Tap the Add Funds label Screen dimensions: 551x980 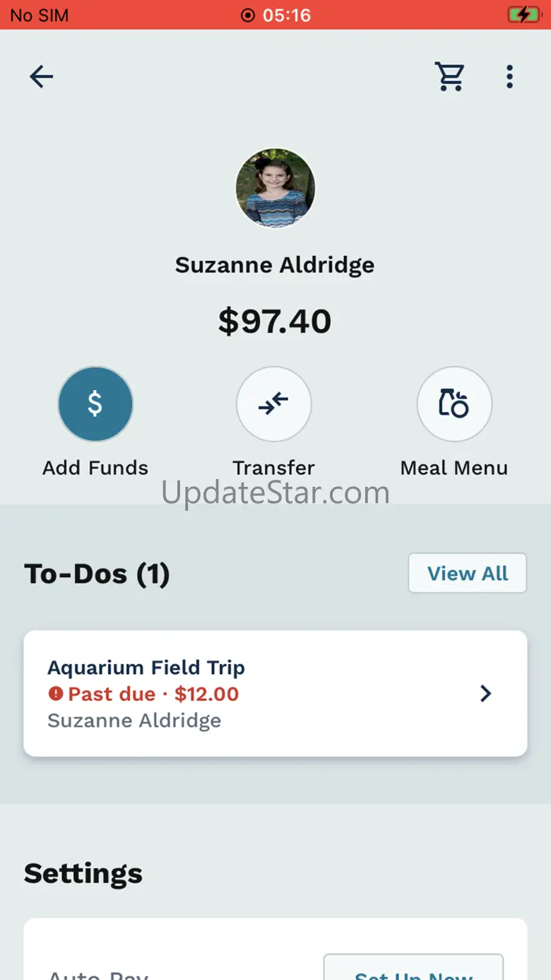(95, 468)
